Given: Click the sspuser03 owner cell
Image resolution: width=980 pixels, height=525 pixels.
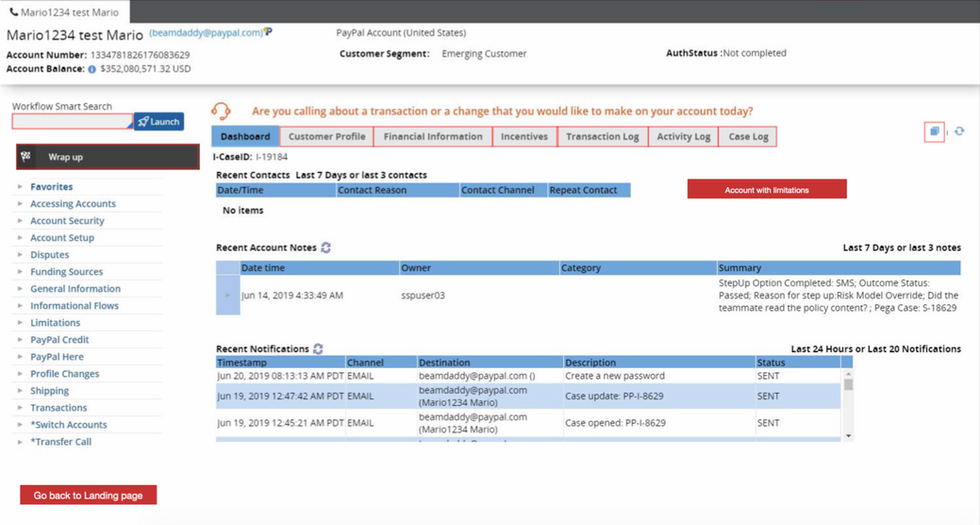Looking at the screenshot, I should (x=423, y=295).
